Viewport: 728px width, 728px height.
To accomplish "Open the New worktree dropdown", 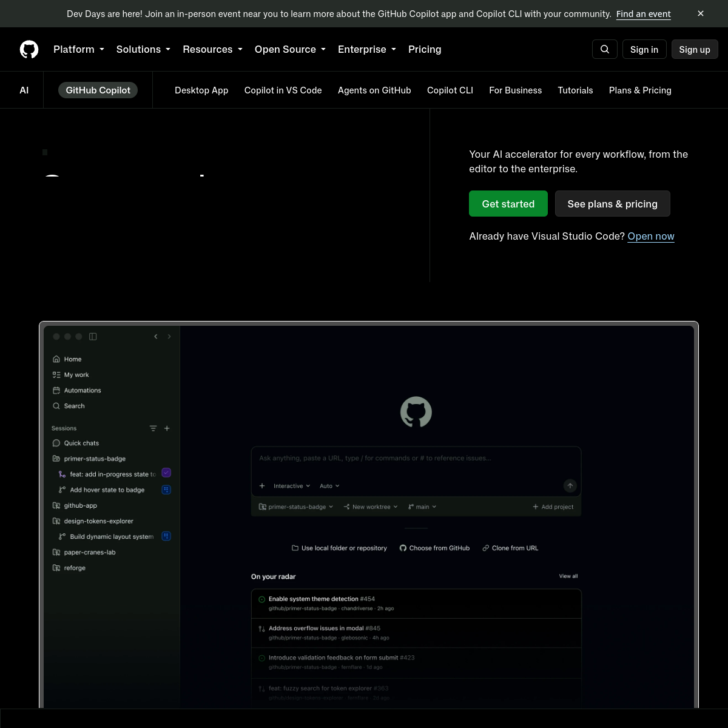I will pyautogui.click(x=371, y=507).
